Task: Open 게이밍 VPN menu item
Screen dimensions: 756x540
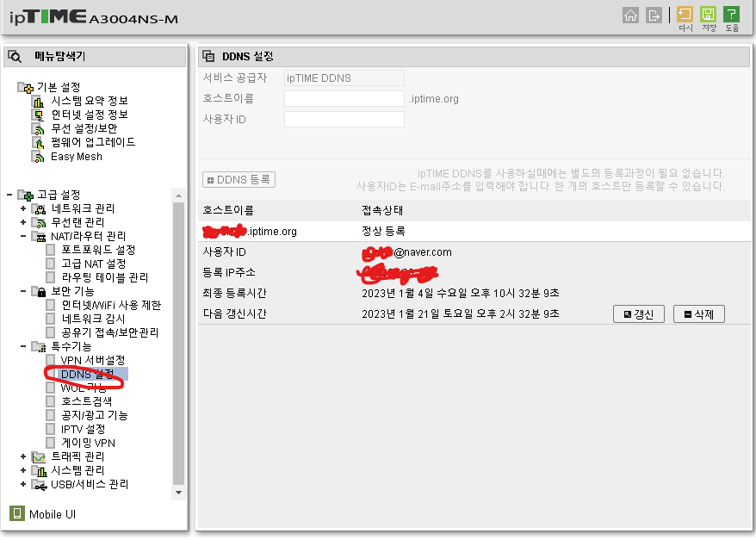Action: tap(88, 443)
